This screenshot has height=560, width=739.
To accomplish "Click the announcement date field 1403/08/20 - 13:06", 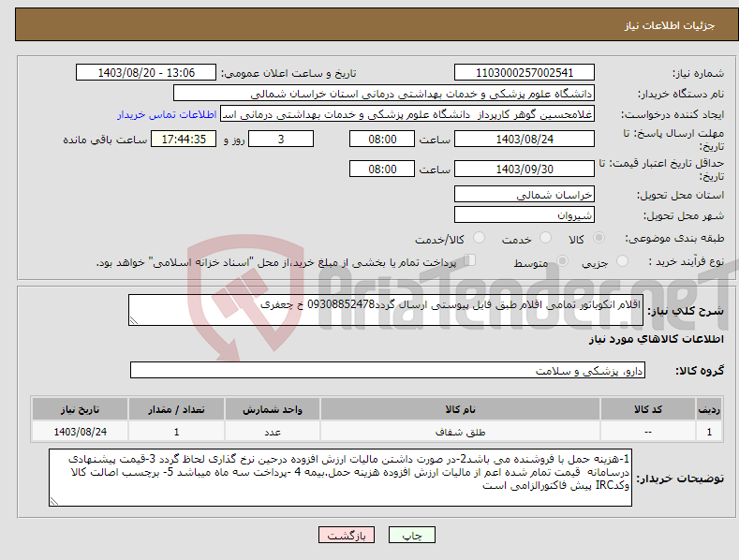I will tap(146, 73).
